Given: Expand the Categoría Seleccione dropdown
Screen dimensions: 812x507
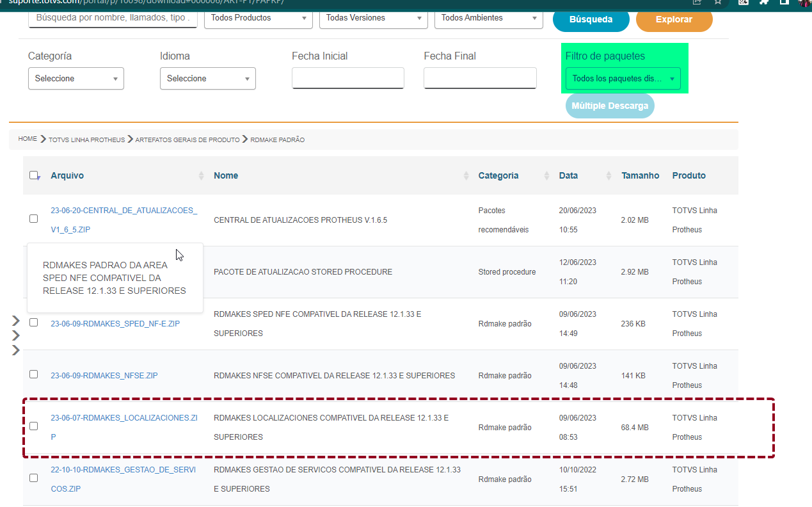Looking at the screenshot, I should point(76,78).
